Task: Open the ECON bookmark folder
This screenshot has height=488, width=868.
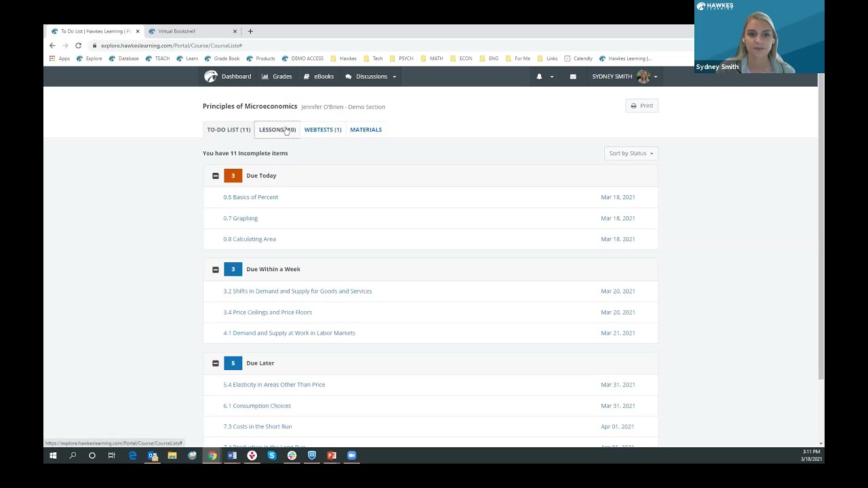Action: (x=461, y=58)
